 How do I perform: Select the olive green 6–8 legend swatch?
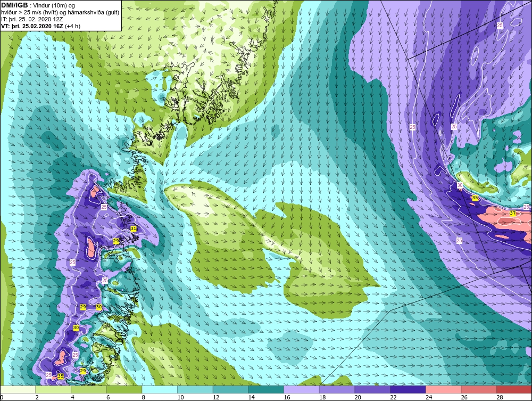point(124,389)
